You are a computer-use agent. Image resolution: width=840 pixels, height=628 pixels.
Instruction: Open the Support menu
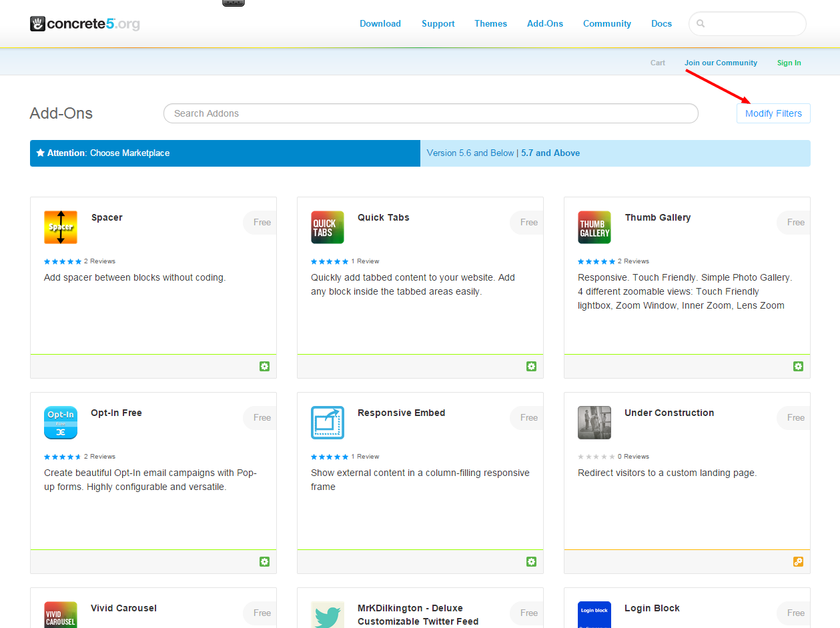point(438,23)
